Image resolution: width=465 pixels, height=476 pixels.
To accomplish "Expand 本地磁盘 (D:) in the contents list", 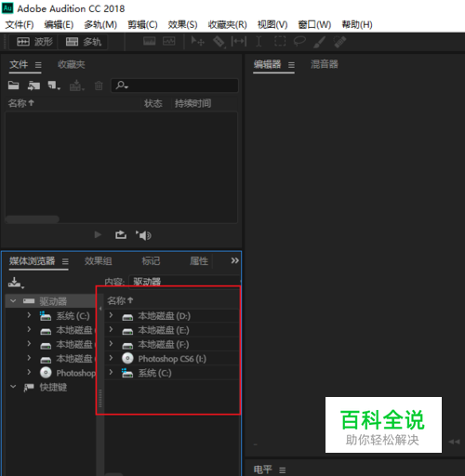I will (111, 315).
